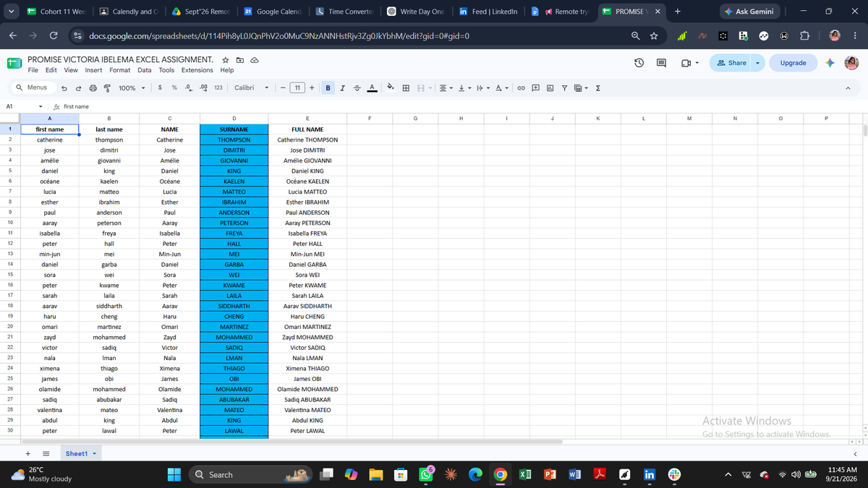Select cell containing Catherine THOMPSON
868x488 pixels.
coord(307,140)
